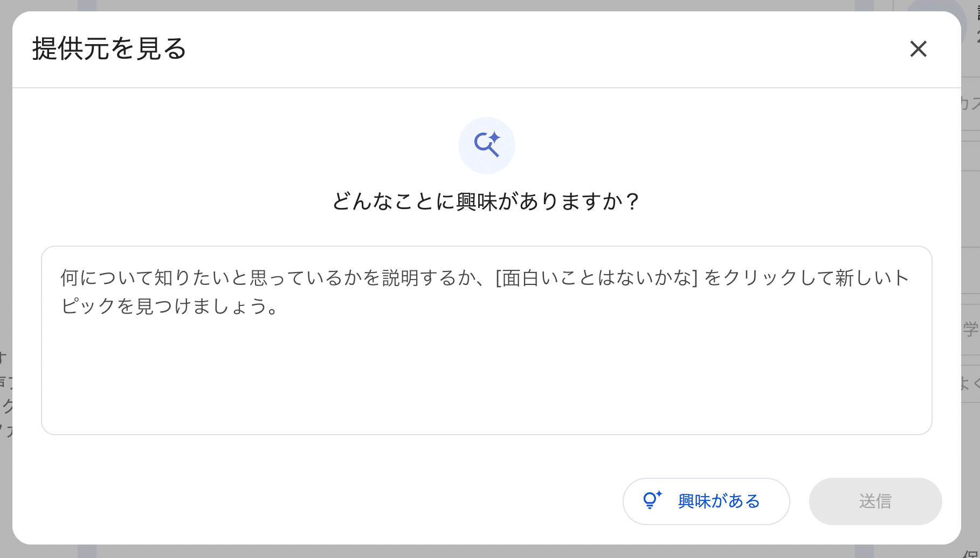The height and width of the screenshot is (558, 980).
Task: Click the cut-off ク text at left edge
Action: point(7,406)
